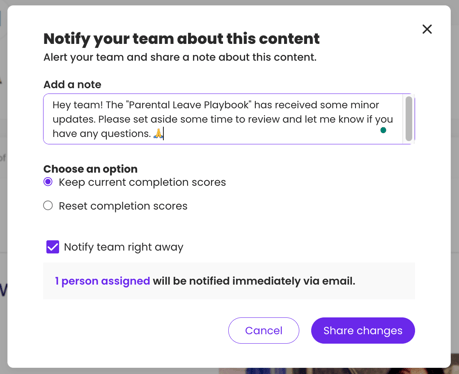Open the 1 person assigned link
The image size is (459, 374).
(x=102, y=281)
